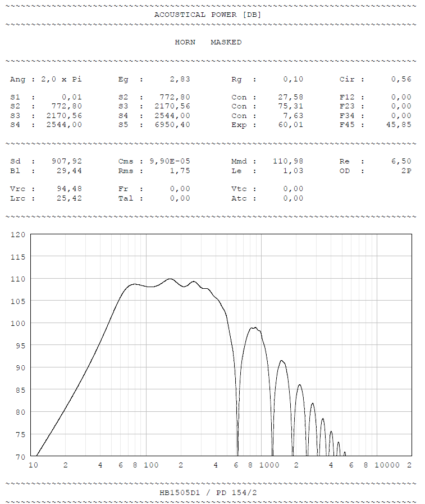Select the Lrc value 25,42

coord(69,198)
